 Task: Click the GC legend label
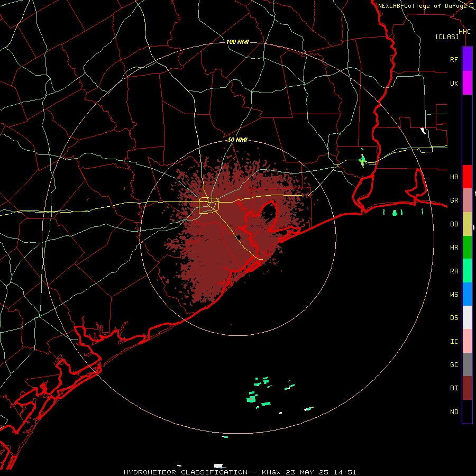click(454, 365)
